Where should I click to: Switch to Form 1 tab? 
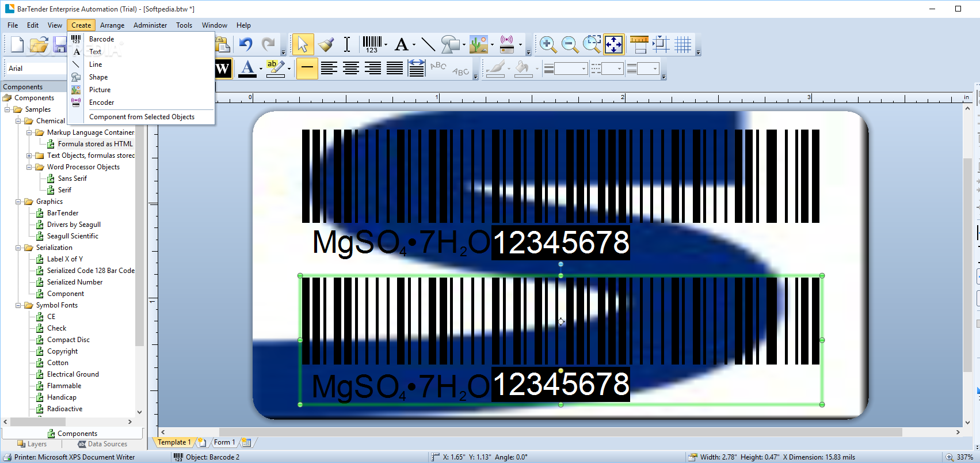coord(224,442)
